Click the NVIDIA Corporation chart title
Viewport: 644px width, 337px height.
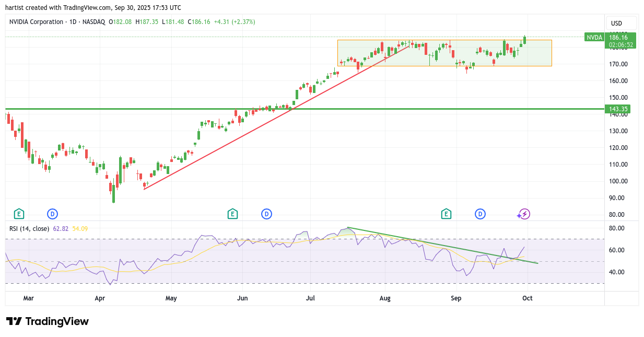pos(36,22)
